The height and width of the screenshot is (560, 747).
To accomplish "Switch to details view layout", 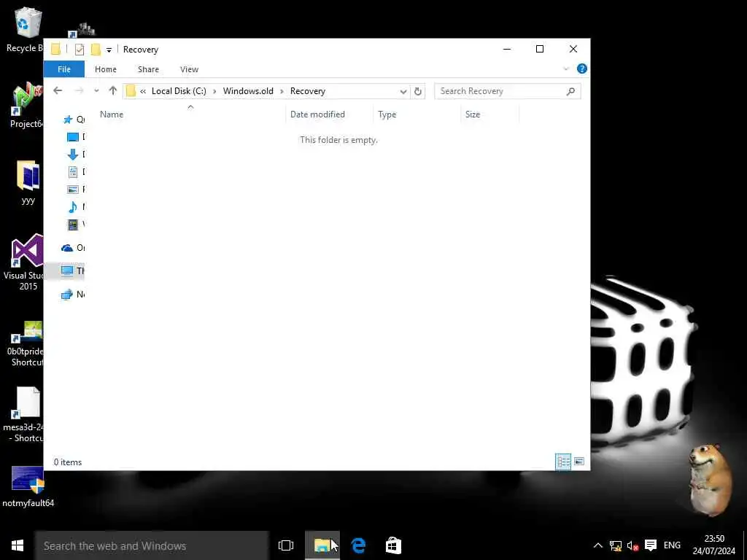I will (563, 462).
